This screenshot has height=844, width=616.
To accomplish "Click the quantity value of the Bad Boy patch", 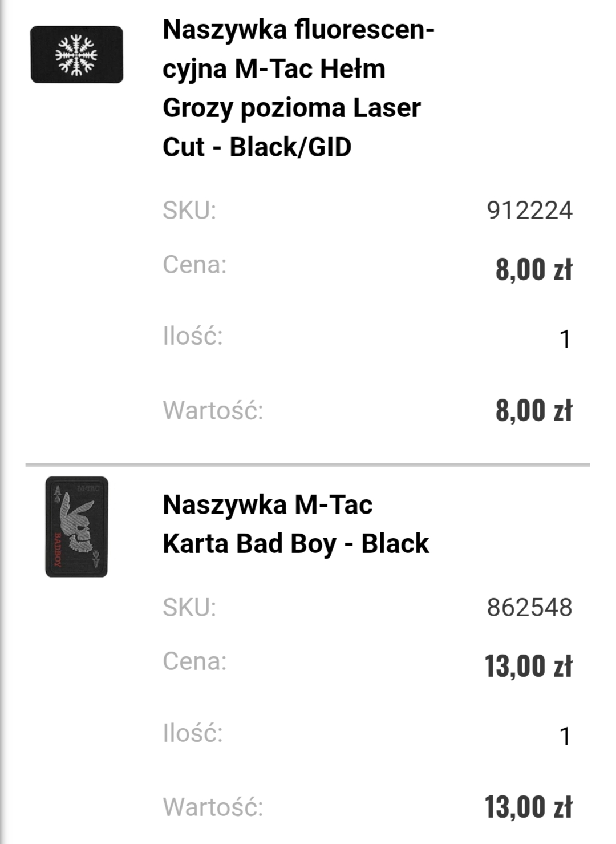I will pos(565,737).
